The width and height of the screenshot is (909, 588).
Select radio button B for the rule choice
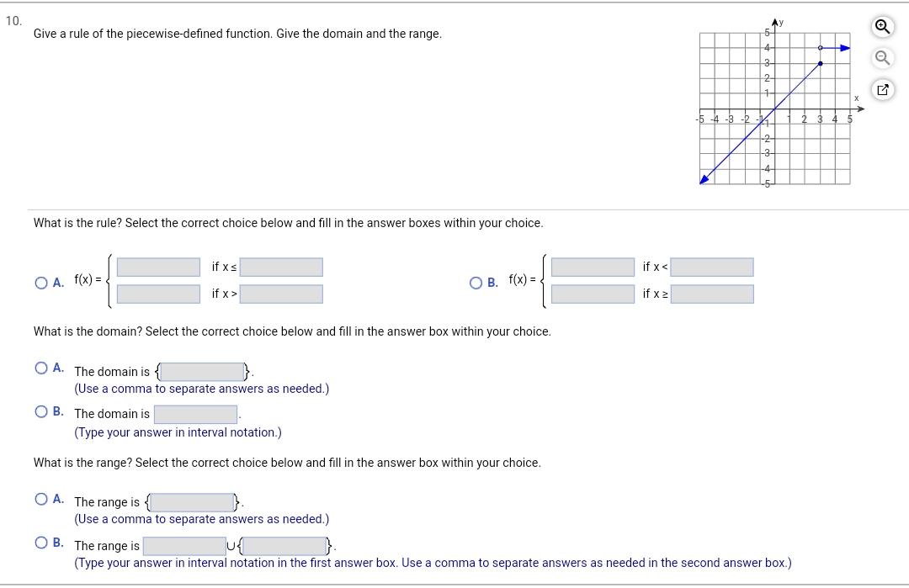476,283
